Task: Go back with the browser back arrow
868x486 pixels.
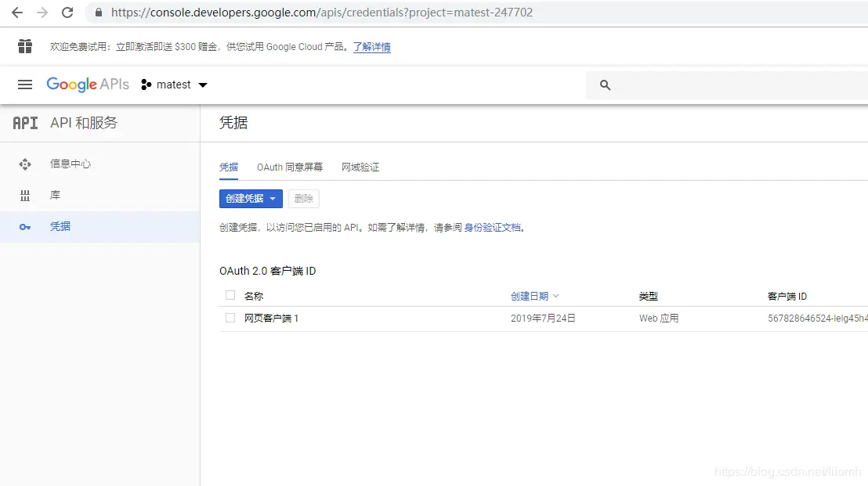Action: (17, 13)
